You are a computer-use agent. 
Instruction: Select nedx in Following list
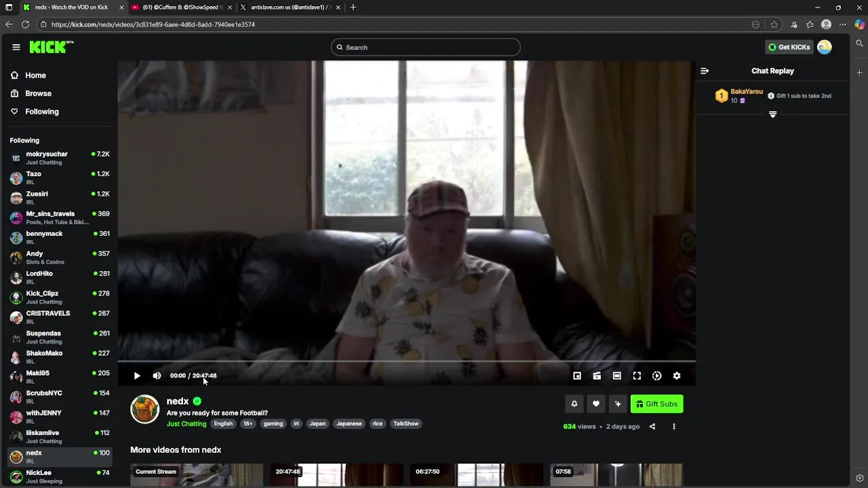point(59,457)
